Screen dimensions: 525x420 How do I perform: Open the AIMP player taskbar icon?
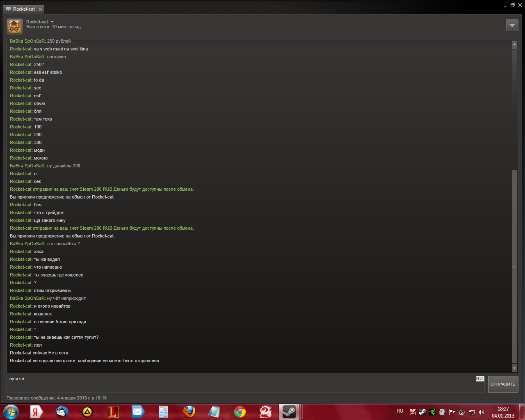click(87, 412)
